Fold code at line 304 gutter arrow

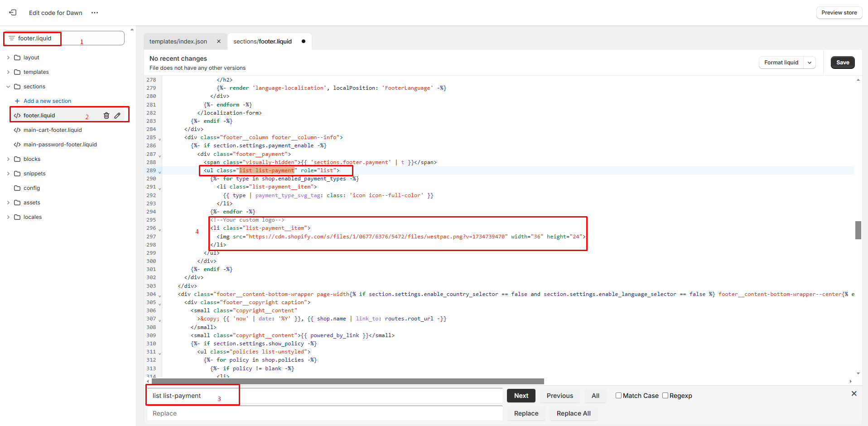pos(159,296)
